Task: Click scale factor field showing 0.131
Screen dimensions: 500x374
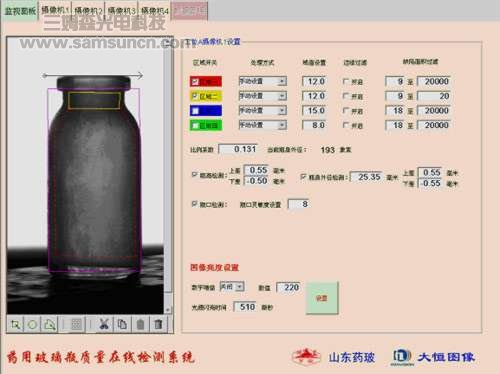Action: pyautogui.click(x=238, y=149)
